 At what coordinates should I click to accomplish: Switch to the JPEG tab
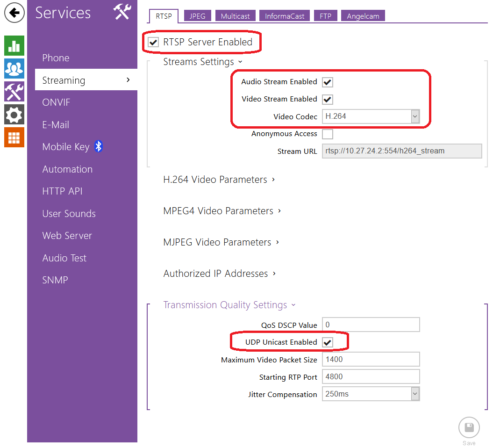198,16
